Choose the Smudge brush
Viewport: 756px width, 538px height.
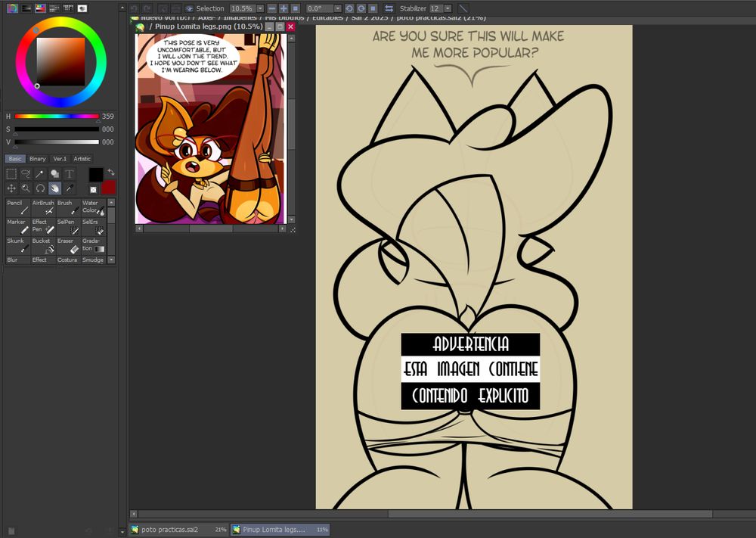[93, 260]
